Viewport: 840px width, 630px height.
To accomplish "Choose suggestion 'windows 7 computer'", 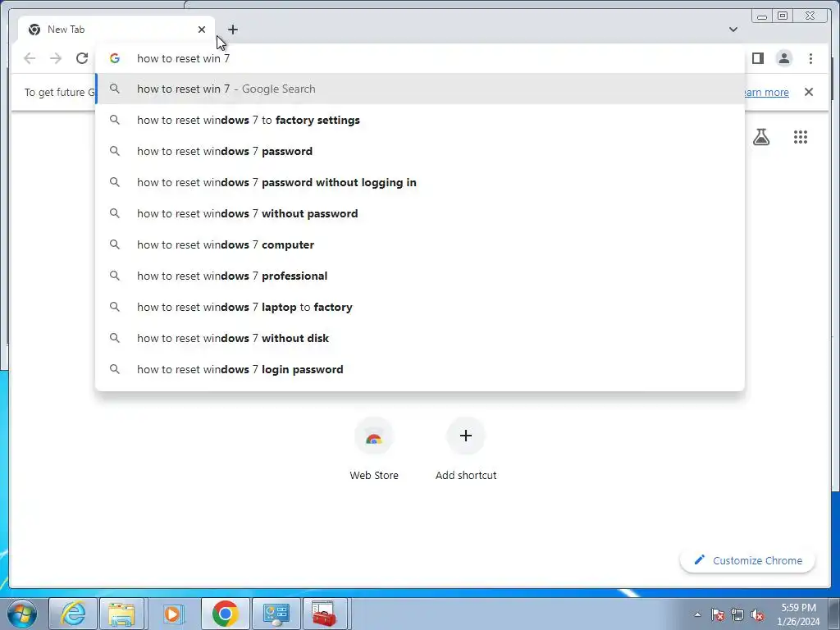I will pos(420,244).
